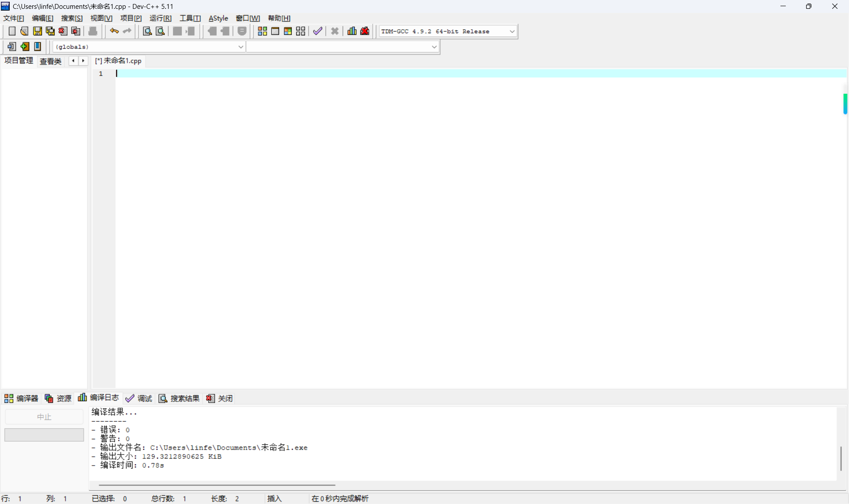Click the Compile & Run colored icon

coord(288,31)
